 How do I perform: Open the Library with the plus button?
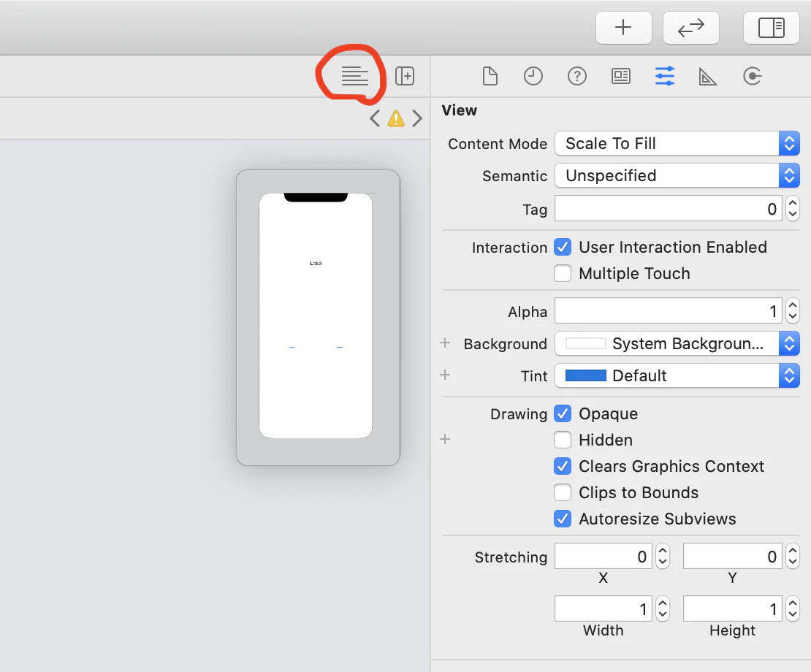click(623, 28)
